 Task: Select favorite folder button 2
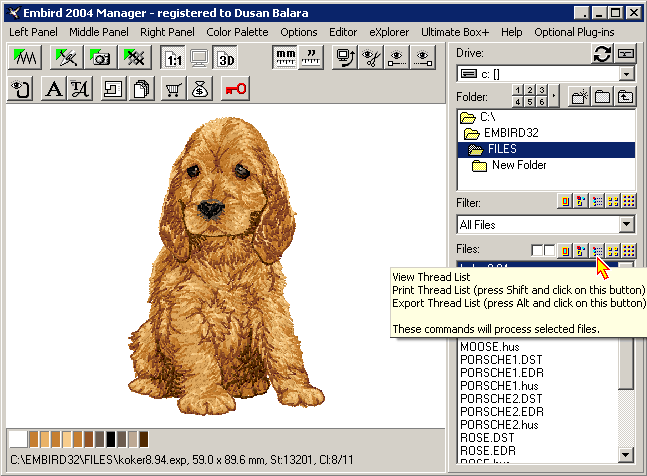(530, 90)
